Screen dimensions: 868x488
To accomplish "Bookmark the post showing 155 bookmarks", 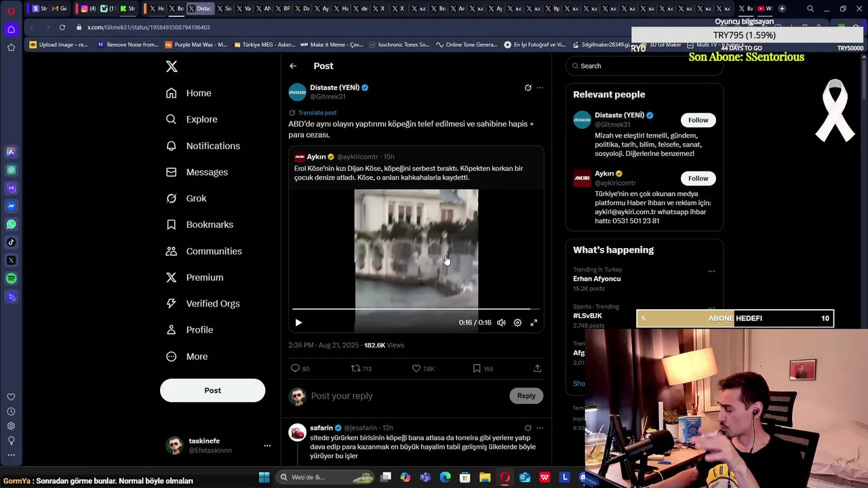I will (x=477, y=368).
